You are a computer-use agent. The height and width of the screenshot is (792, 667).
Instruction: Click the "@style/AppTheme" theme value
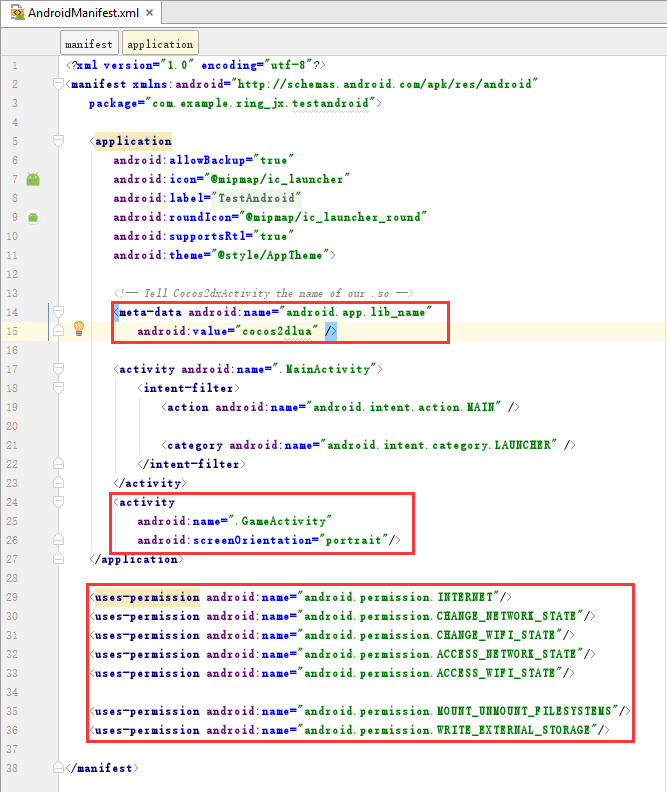270,255
